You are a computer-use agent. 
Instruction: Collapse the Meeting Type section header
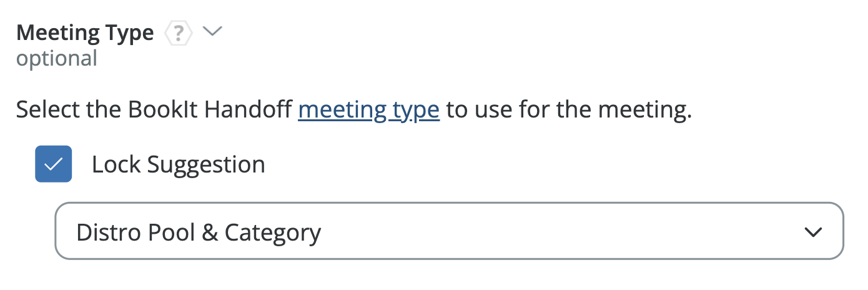click(213, 32)
